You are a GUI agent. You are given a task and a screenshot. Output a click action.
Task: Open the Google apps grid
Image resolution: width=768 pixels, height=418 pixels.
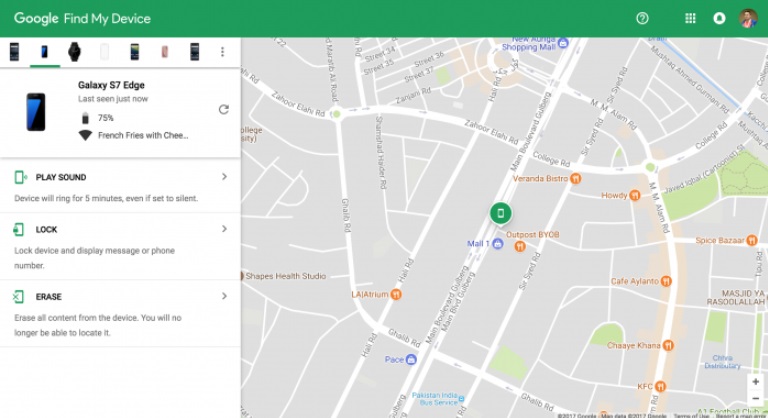point(690,19)
